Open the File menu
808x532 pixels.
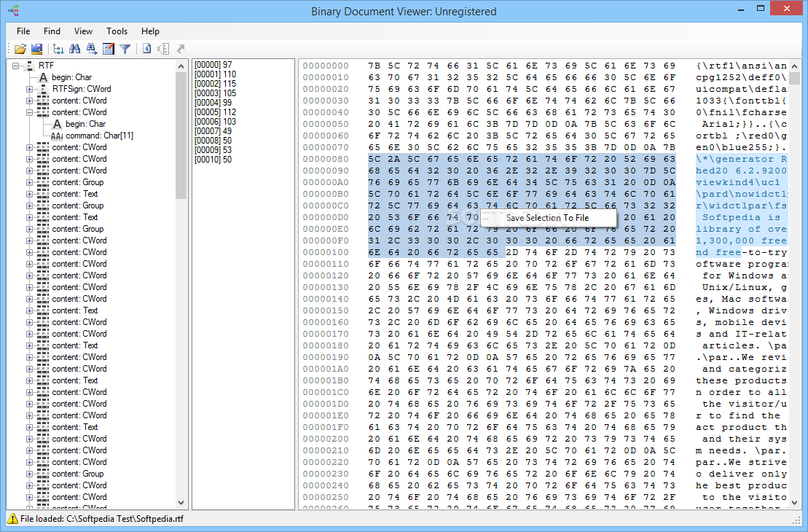coord(23,31)
